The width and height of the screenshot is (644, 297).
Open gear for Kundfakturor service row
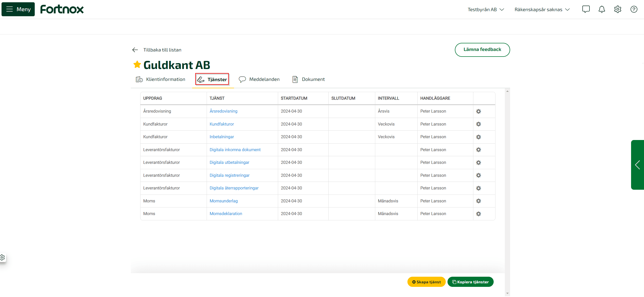(x=478, y=124)
